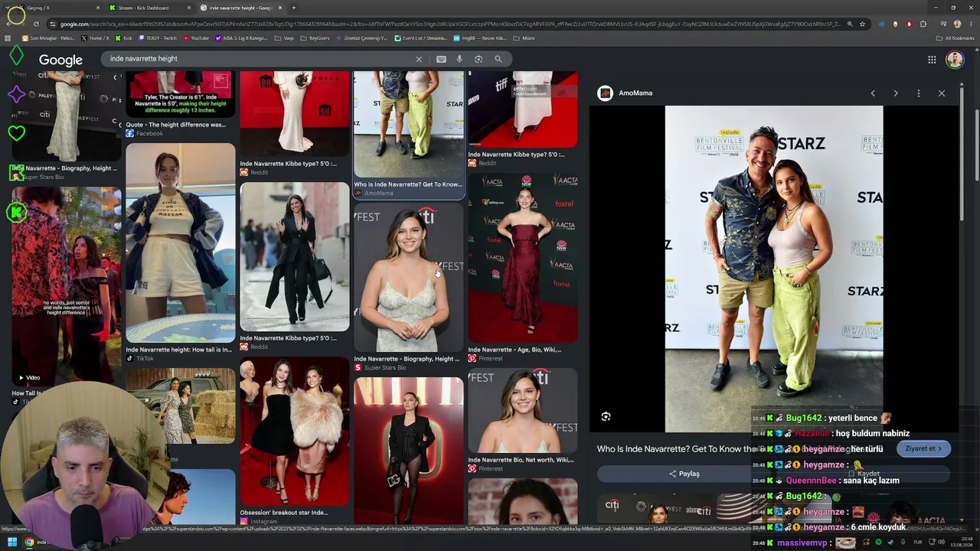
Task: Click the AmoMama source favicon
Action: (605, 93)
